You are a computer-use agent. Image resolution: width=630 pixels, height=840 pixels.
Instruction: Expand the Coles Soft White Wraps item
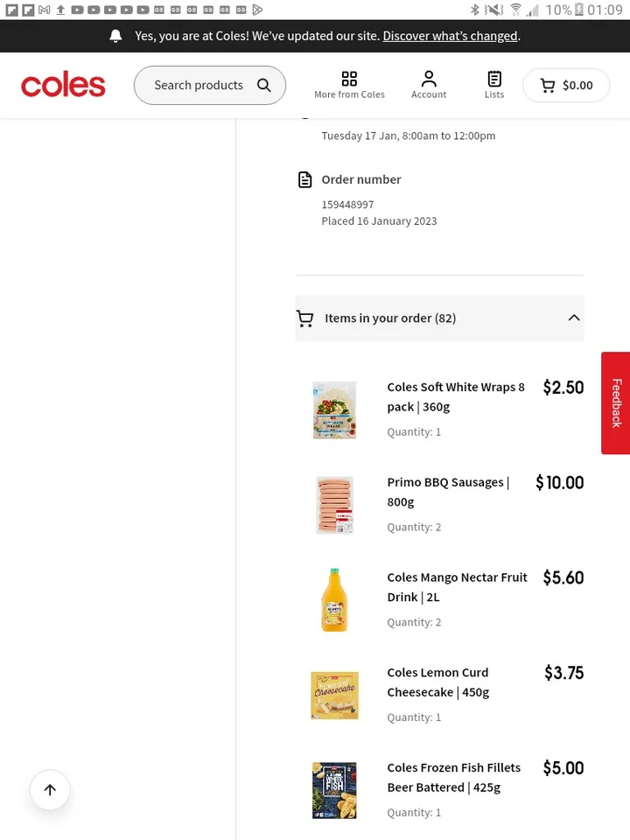coord(456,396)
